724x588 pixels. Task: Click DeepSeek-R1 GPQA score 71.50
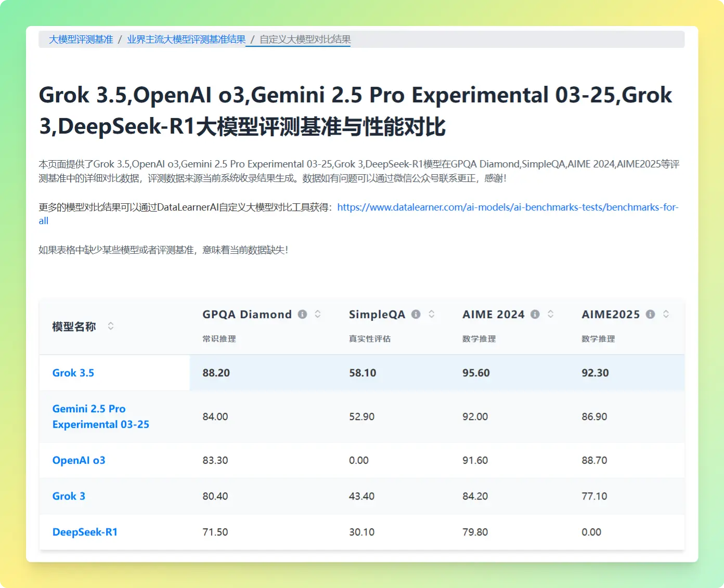point(215,532)
